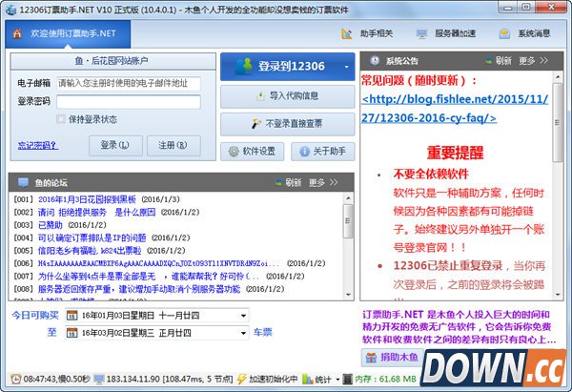Image resolution: width=572 pixels, height=392 pixels.
Task: Expand the 登录到12306 dropdown arrow
Action: [347, 67]
